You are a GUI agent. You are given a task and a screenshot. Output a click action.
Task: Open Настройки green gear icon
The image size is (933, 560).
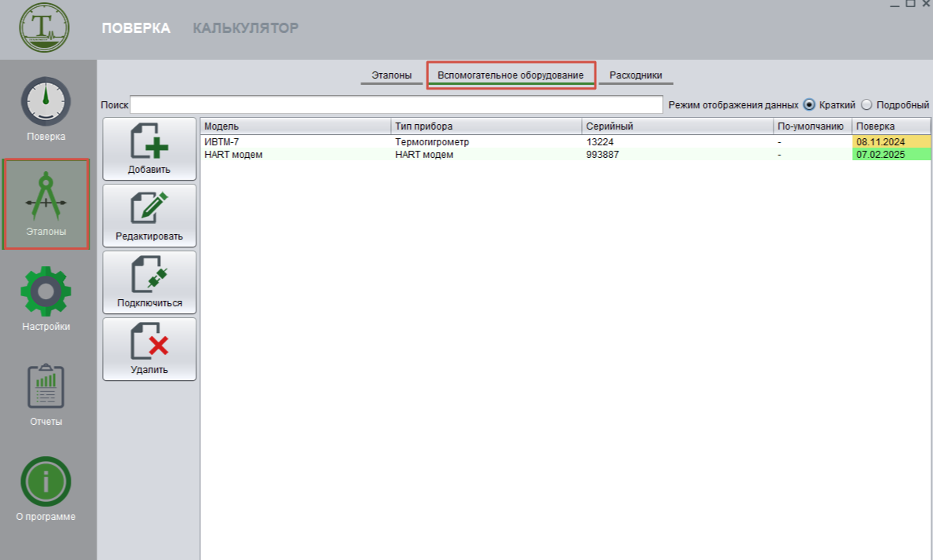(x=46, y=292)
